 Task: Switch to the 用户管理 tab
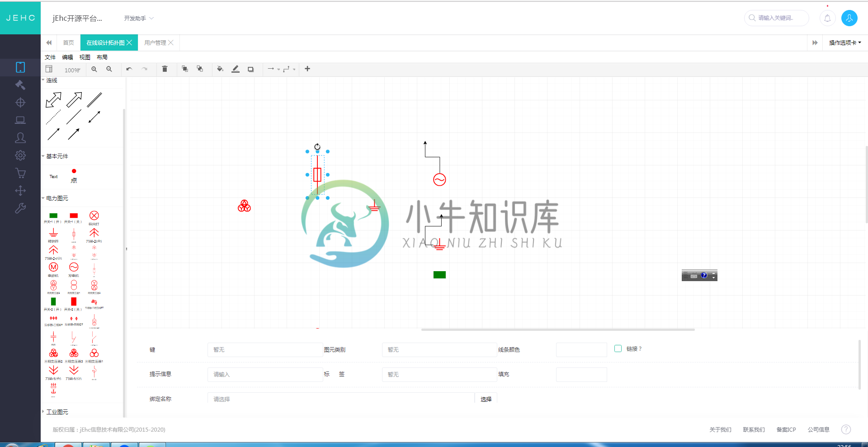[155, 42]
